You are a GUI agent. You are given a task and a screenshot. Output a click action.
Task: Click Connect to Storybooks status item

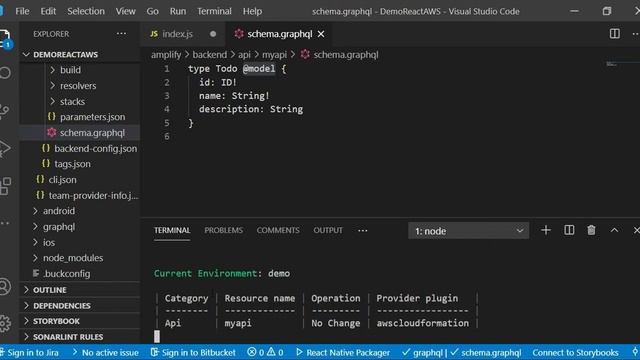[575, 353]
